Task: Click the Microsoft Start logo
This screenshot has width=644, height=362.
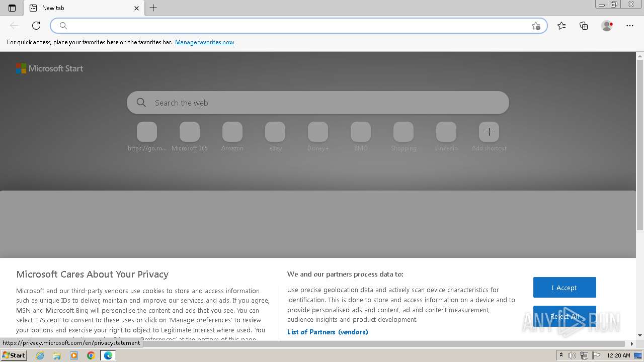Action: [x=49, y=68]
